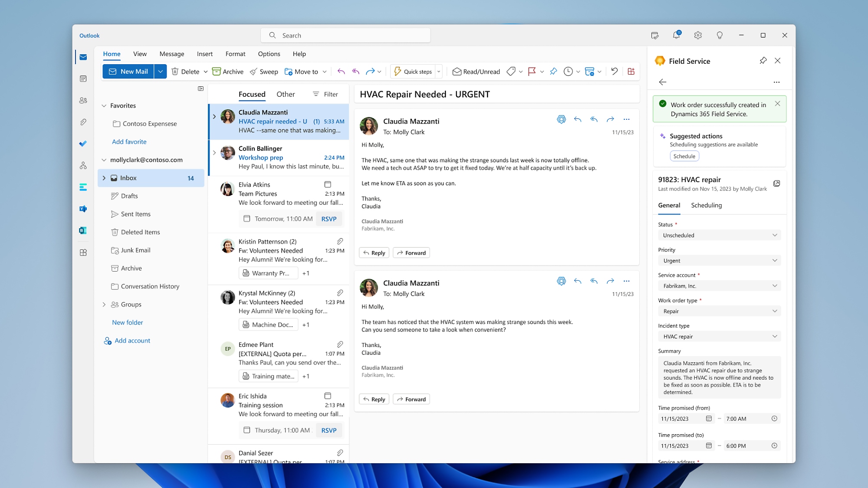Open the Status Unscheduled dropdown

[719, 235]
